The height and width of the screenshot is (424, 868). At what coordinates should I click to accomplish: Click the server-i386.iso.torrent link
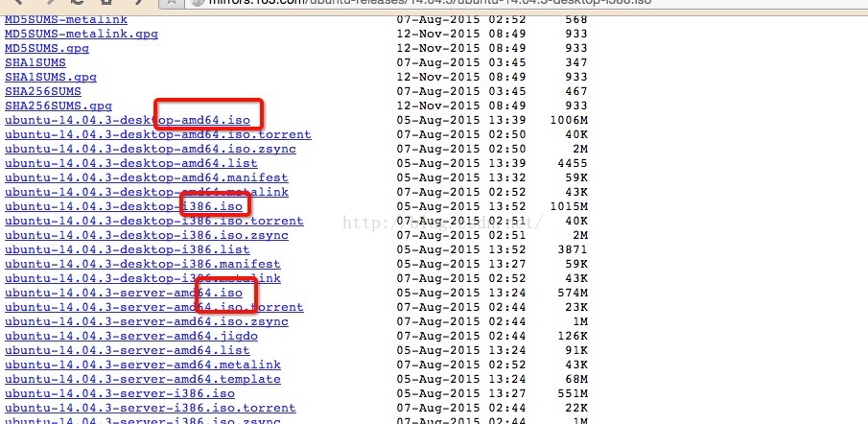[x=150, y=408]
